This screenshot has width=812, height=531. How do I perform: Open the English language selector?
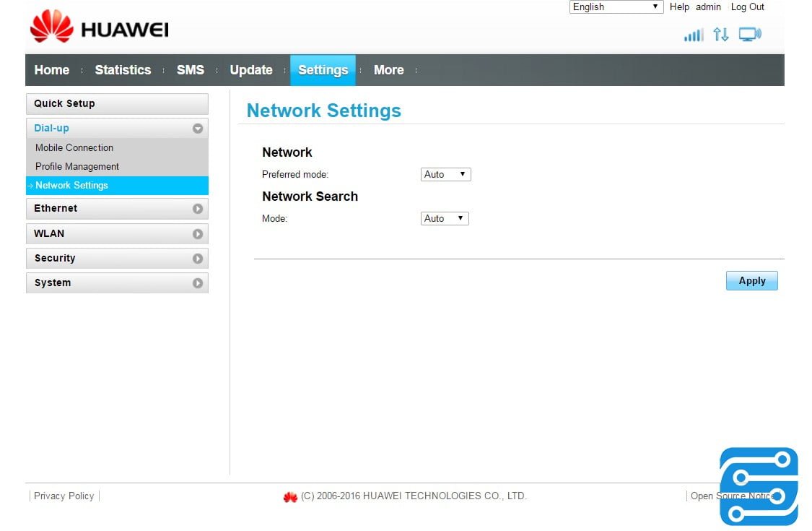[x=616, y=7]
